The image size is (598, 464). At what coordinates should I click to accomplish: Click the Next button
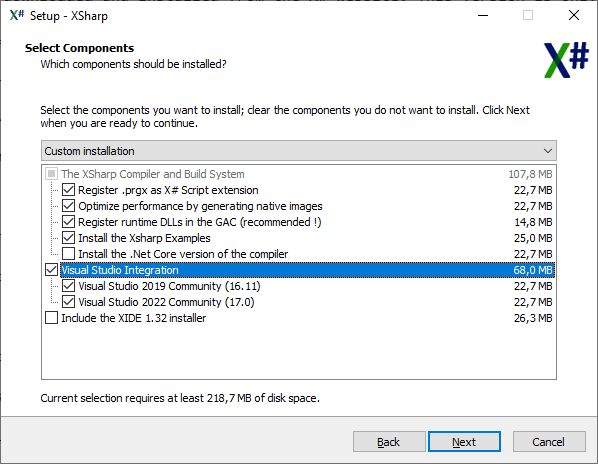click(464, 442)
